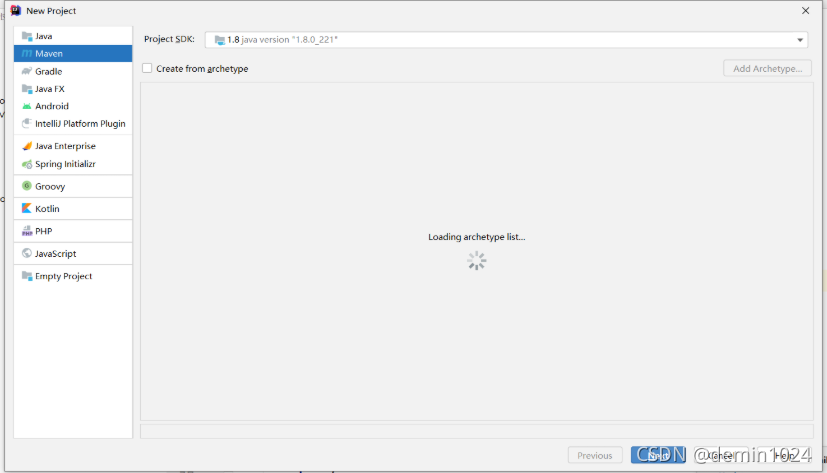Choose JavaScript project type label
This screenshot has height=473, width=827.
pos(56,253)
